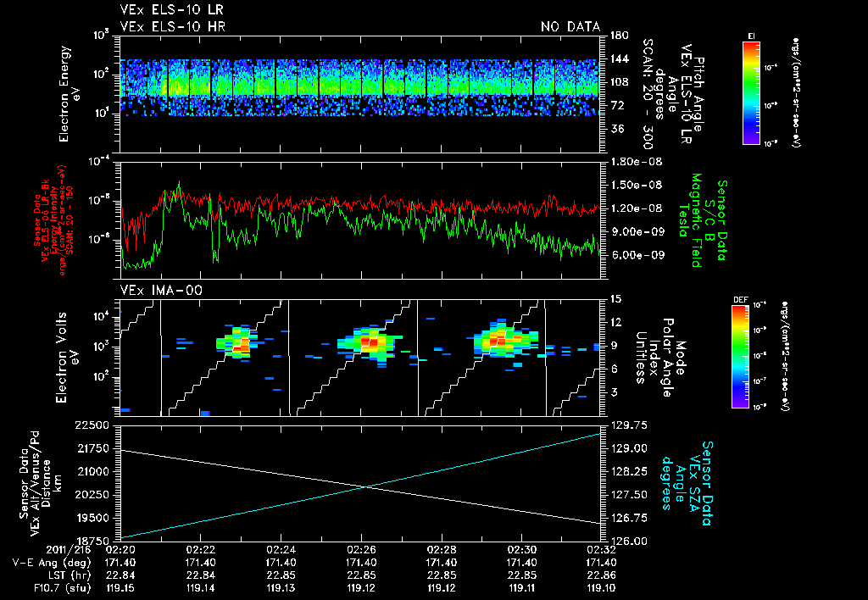Screen dimensions: 868x600
Task: Click the 127.50 SZA tick label
Action: [629, 494]
